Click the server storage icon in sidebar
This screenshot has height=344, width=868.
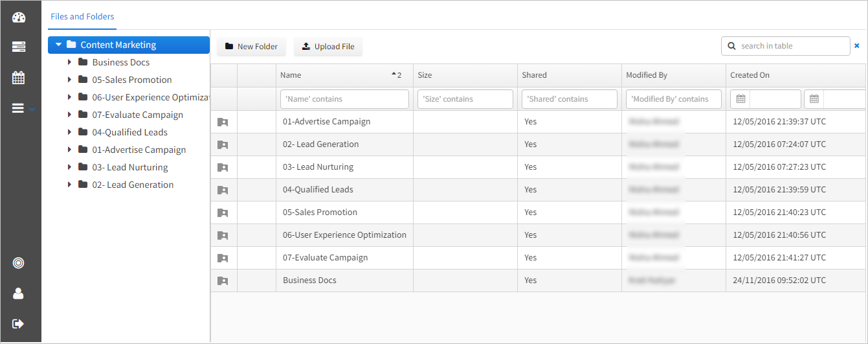18,47
